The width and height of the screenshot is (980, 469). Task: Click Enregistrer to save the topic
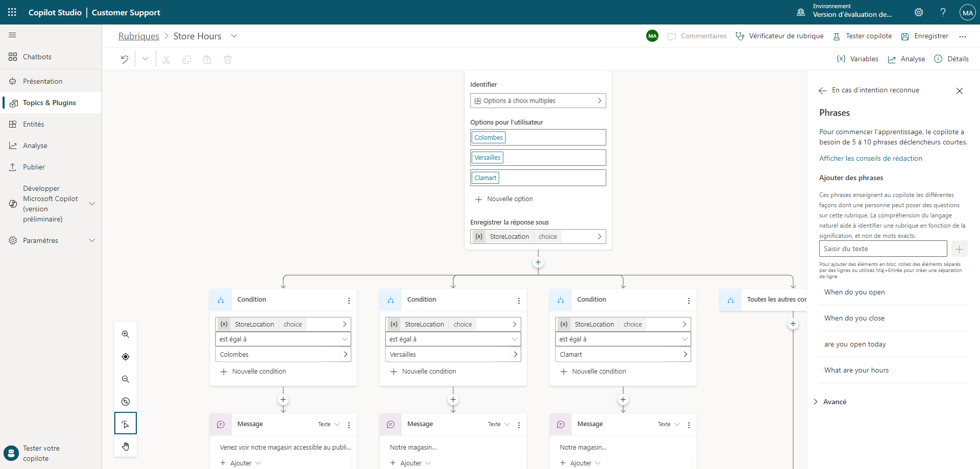pyautogui.click(x=925, y=36)
